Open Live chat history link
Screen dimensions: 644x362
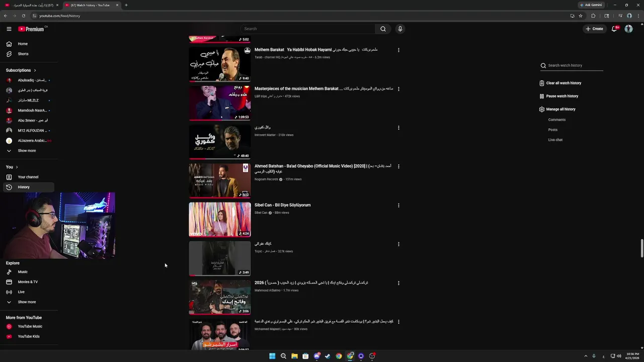(x=555, y=140)
